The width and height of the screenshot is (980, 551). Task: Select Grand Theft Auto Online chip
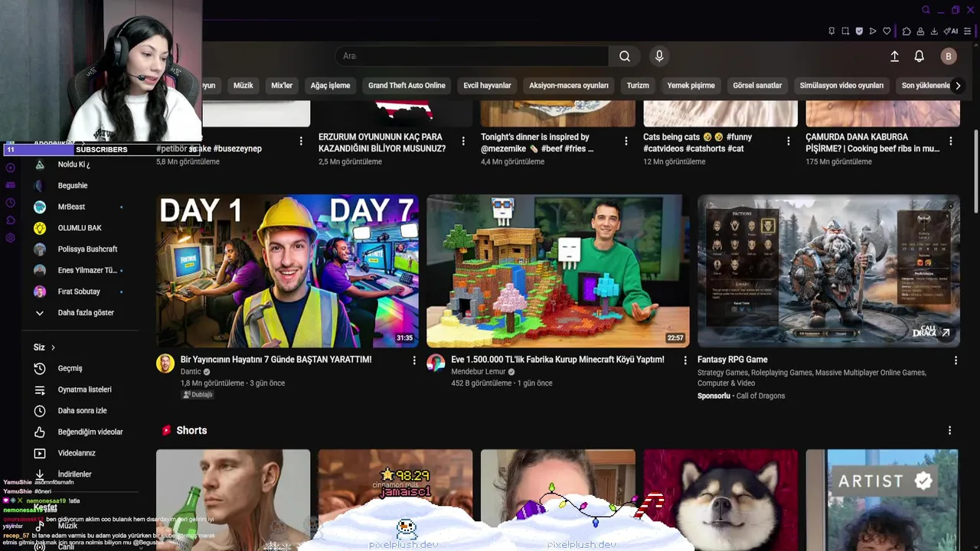pyautogui.click(x=407, y=86)
